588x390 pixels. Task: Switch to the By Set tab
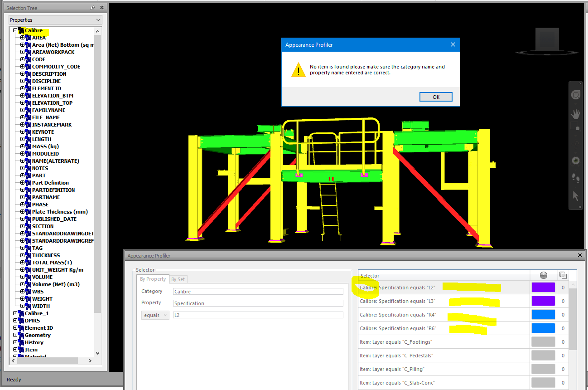178,279
